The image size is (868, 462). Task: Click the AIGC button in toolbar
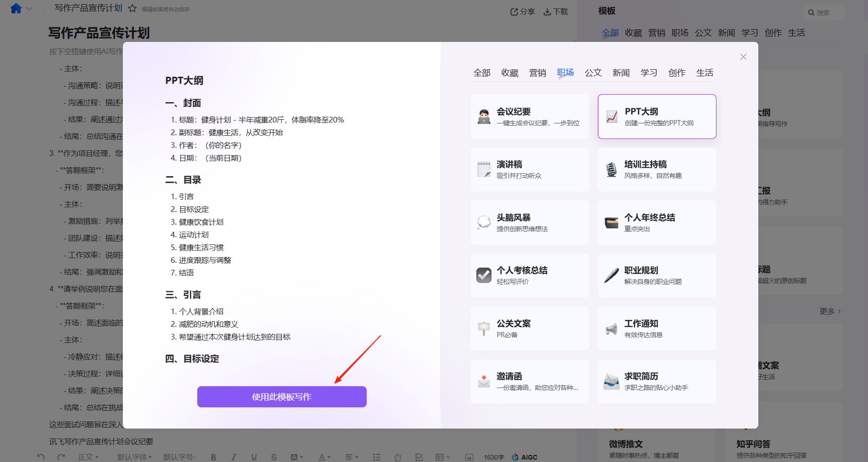point(524,457)
